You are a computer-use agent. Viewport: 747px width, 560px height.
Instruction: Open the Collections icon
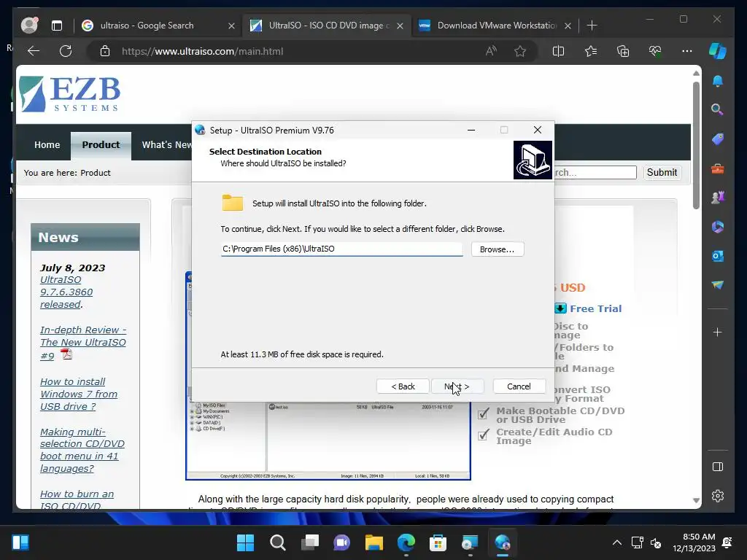click(623, 51)
